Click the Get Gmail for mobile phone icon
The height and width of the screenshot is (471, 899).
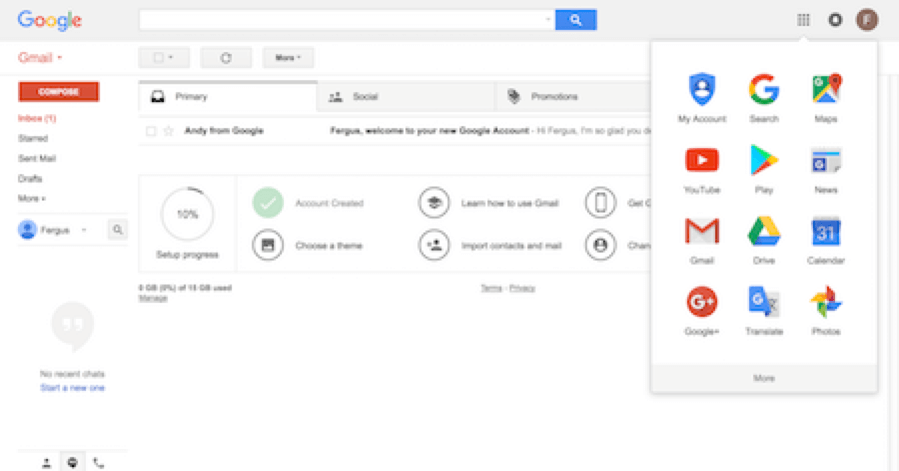(600, 203)
